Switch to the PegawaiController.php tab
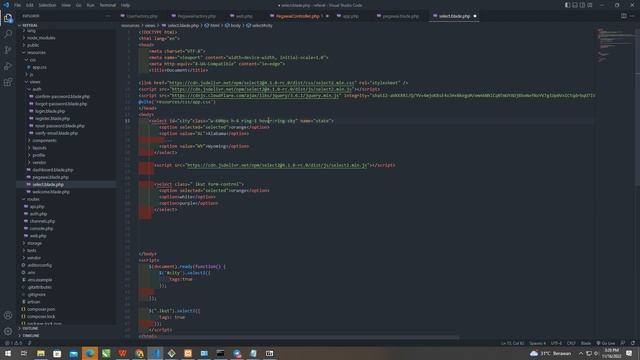Image resolution: width=640 pixels, height=360 pixels. pyautogui.click(x=298, y=16)
